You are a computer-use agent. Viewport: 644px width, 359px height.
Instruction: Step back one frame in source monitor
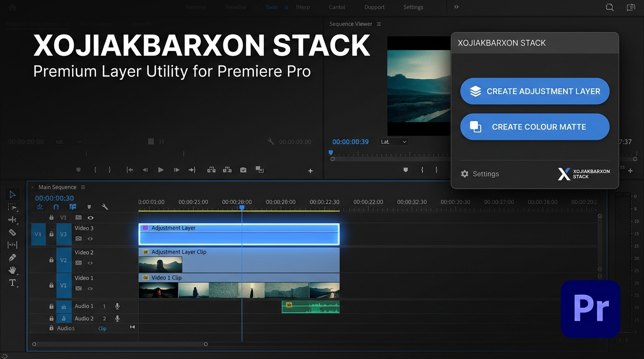[x=145, y=170]
